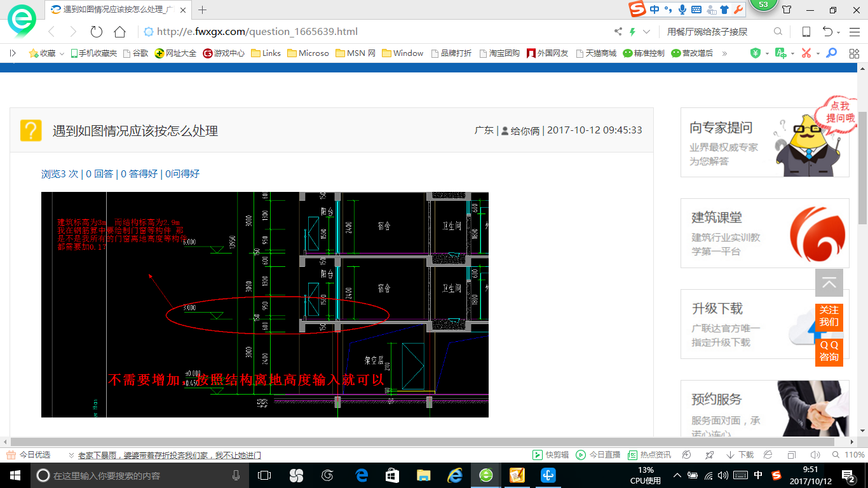Click the 0 回答 link
This screenshot has height=488, width=868.
point(99,173)
